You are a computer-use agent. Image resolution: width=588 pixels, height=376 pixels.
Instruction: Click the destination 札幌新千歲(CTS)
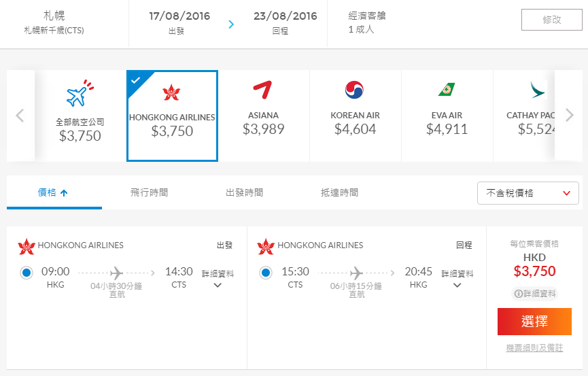[54, 31]
